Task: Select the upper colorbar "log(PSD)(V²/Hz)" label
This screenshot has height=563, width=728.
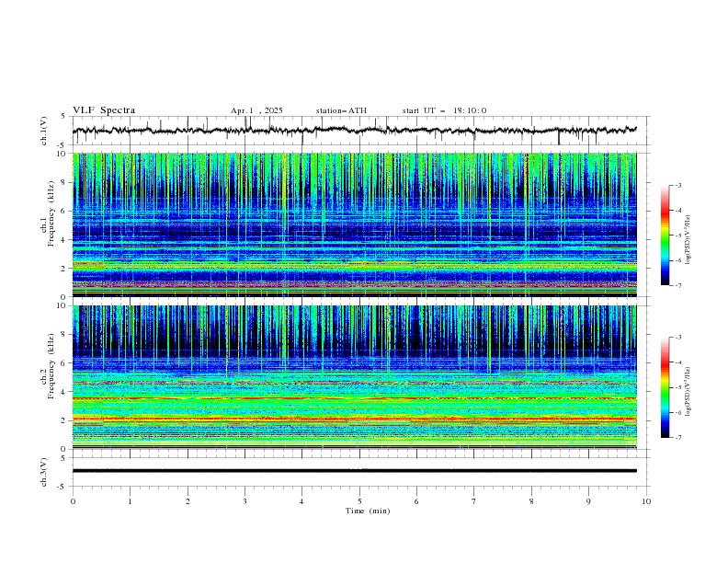Action: (688, 240)
